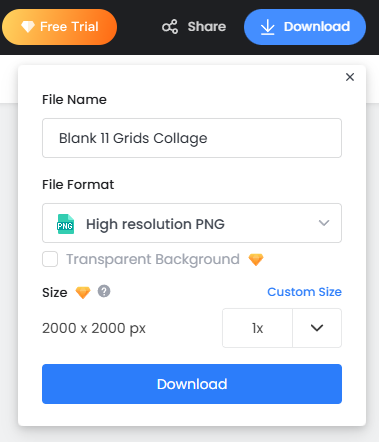Viewport: 382px width, 442px height.
Task: Click the 1x scale value field
Action: 257,328
